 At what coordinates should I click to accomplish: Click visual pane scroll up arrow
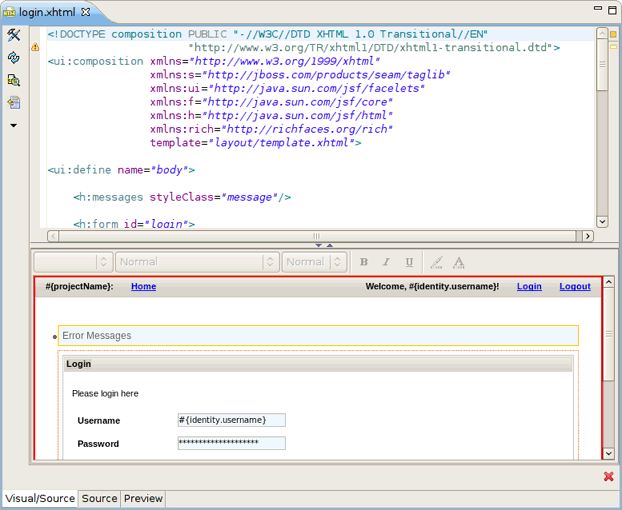pyautogui.click(x=609, y=282)
